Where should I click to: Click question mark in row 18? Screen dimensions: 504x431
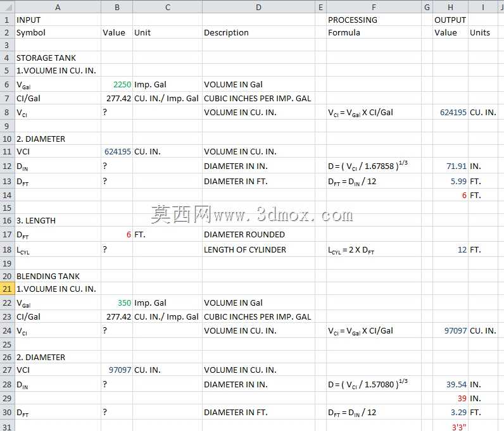[x=117, y=249]
